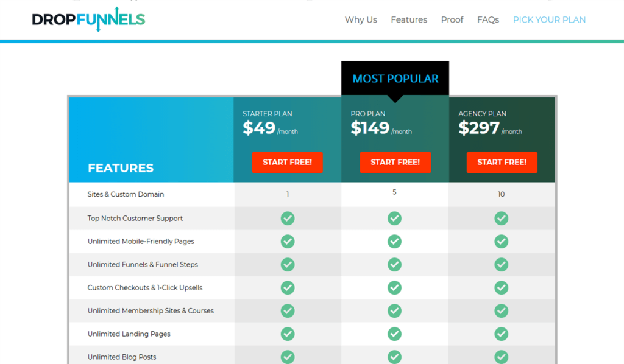Viewport: 624px width, 364px height.
Task: Click the $297 /month price
Action: pos(490,128)
